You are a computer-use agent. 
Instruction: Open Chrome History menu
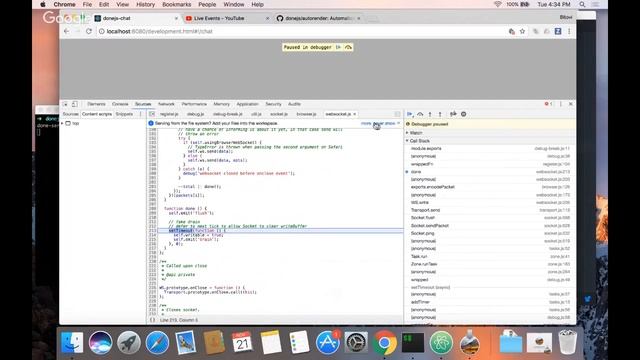coord(145,4)
